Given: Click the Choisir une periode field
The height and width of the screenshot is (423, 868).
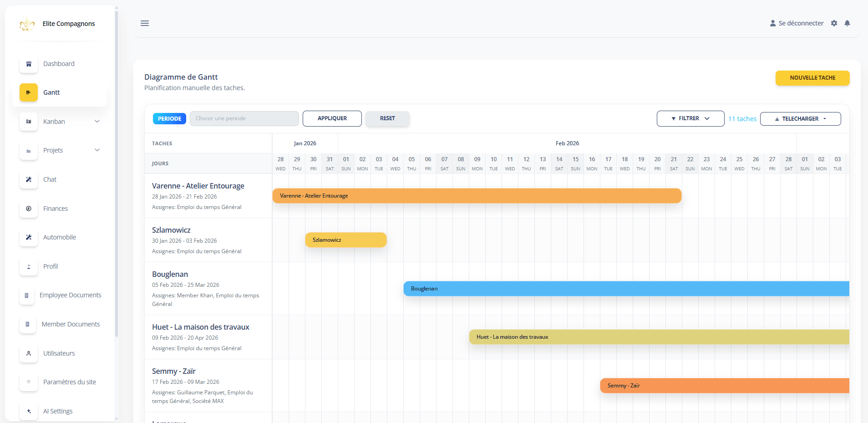Looking at the screenshot, I should (244, 118).
